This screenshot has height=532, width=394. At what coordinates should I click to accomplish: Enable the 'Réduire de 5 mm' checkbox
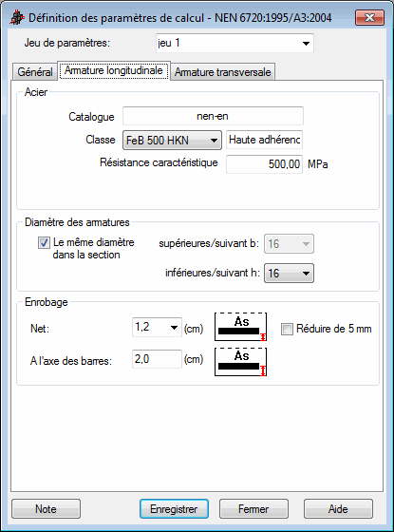click(x=287, y=329)
